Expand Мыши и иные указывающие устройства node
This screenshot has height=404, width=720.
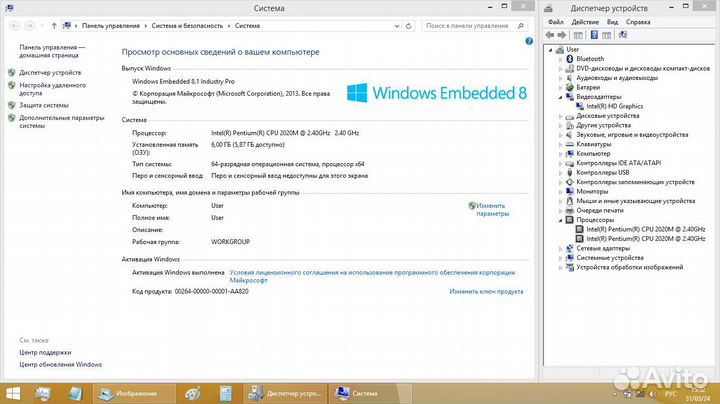561,202
